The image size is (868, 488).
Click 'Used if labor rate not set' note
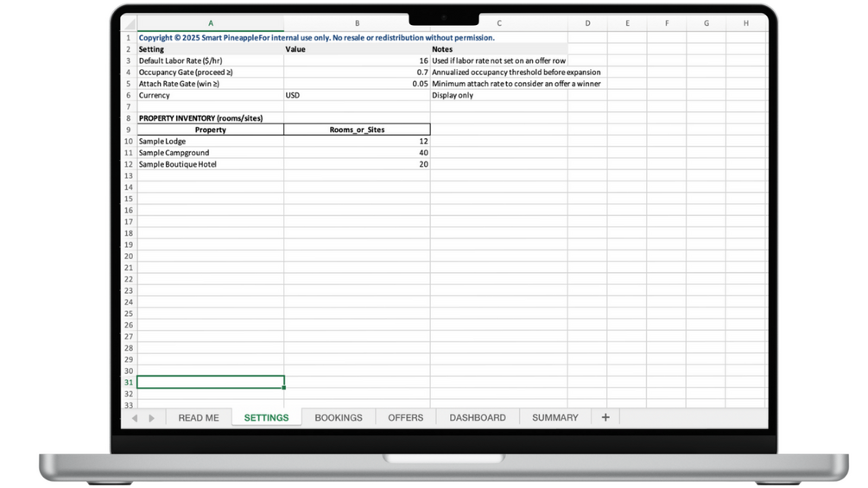pos(498,60)
